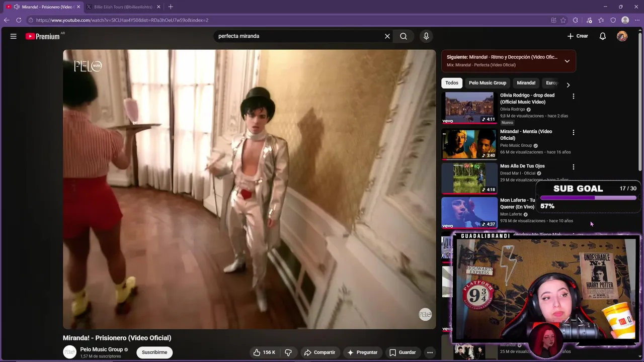Show more filter chips with the right arrow
The image size is (644, 362).
coord(568,85)
